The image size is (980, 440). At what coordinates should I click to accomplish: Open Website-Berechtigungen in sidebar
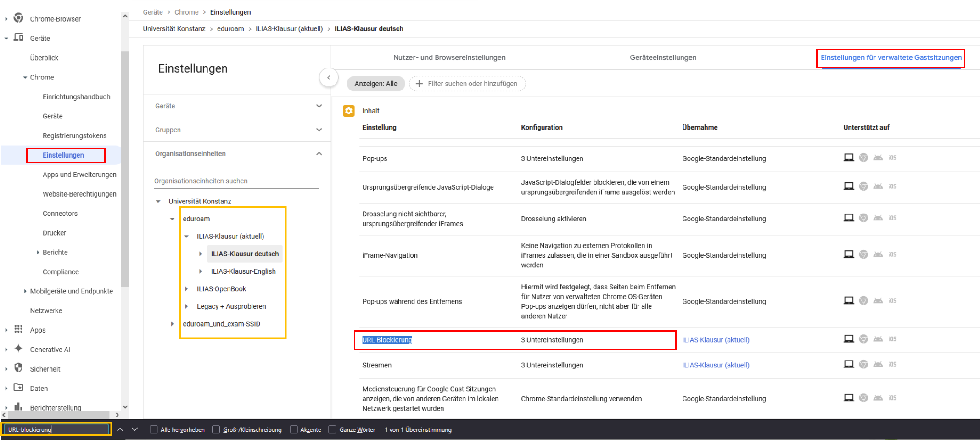point(79,194)
